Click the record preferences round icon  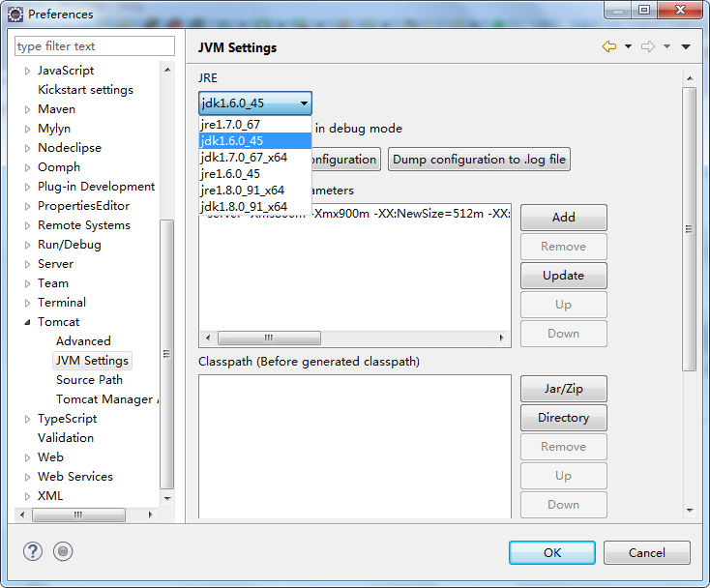click(63, 551)
